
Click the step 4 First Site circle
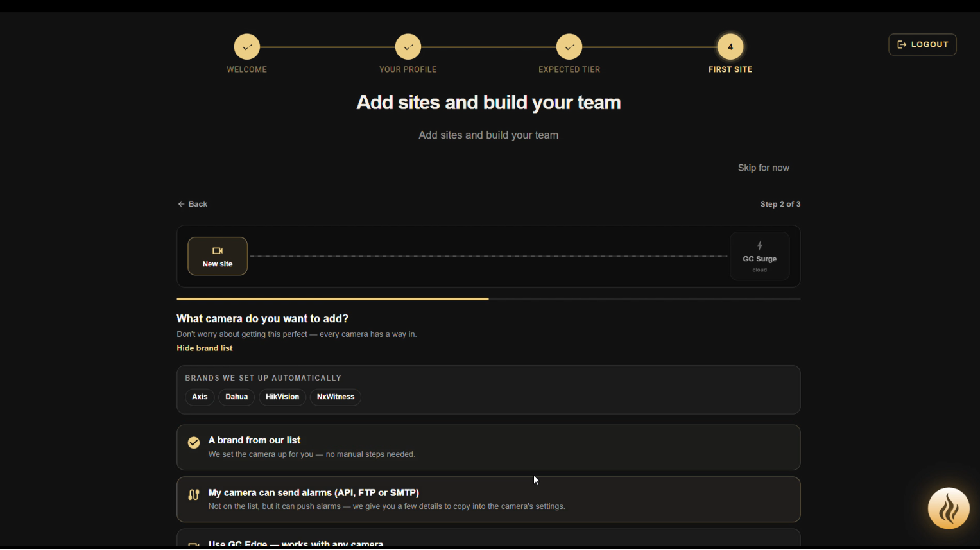point(730,47)
